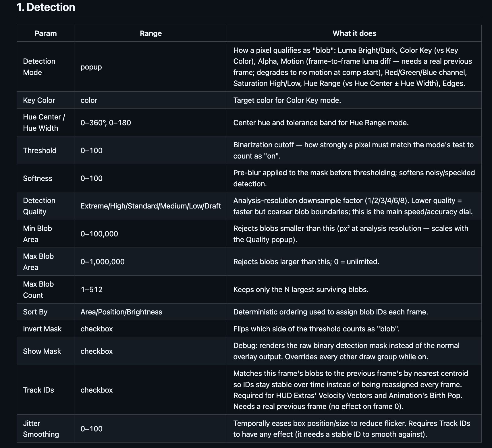The image size is (492, 448).
Task: Click the "Show Mask" parameter name
Action: point(42,351)
